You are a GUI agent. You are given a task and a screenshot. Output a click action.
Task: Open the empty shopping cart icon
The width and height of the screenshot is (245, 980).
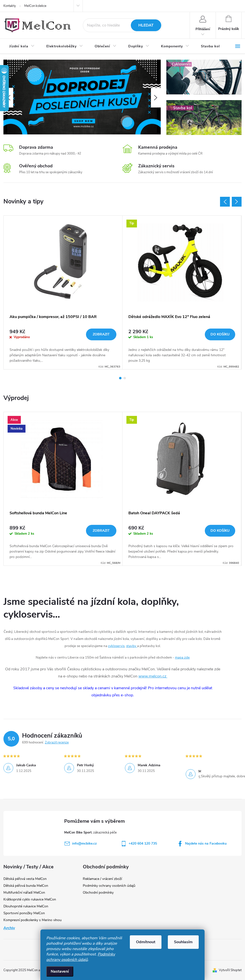click(228, 19)
